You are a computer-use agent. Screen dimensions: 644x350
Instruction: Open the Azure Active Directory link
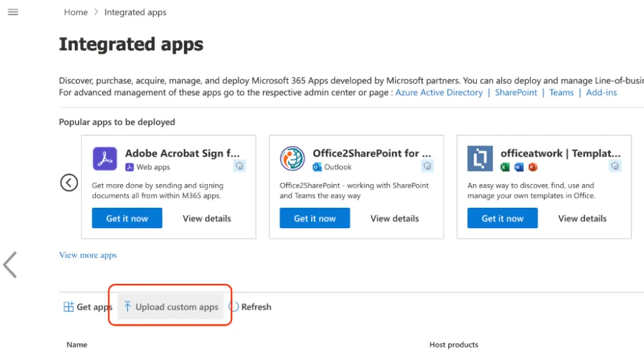coord(439,92)
